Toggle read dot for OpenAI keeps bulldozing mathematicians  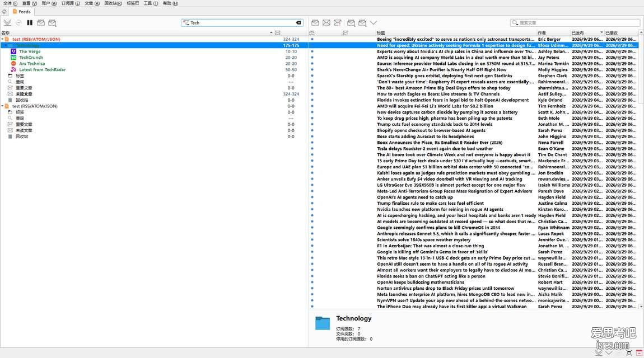click(312, 282)
